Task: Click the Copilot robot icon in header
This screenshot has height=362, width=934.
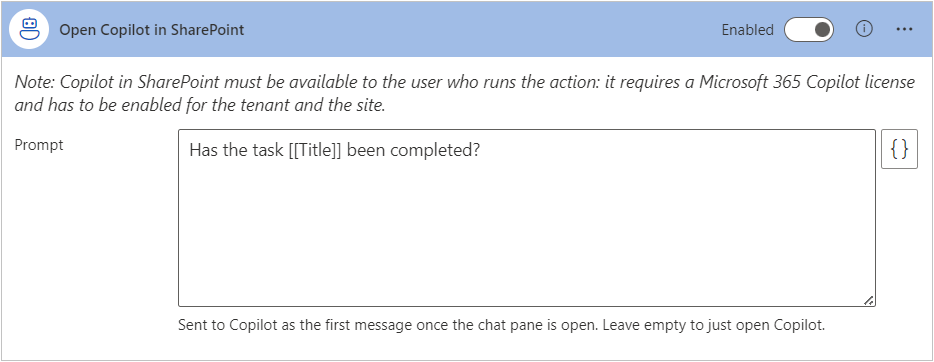Action: coord(29,29)
